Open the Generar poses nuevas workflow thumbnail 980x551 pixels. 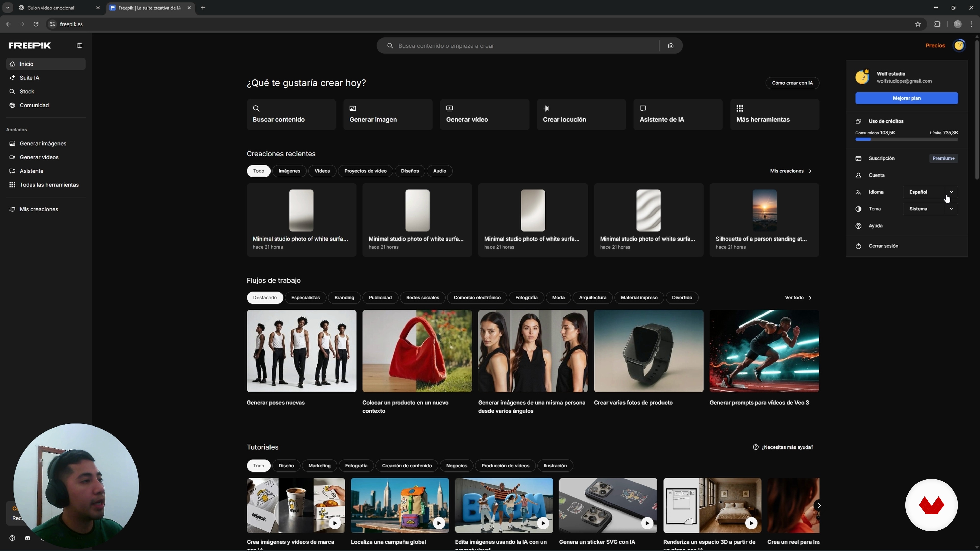(301, 351)
